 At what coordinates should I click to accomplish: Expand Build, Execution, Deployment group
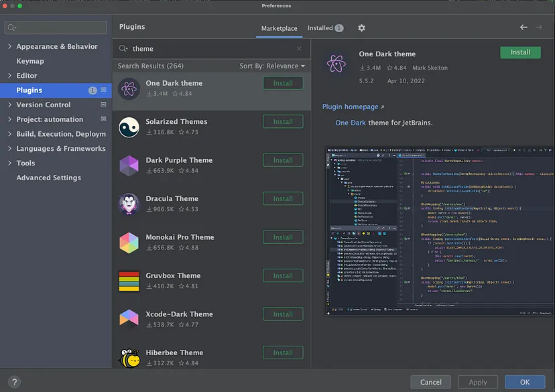(x=9, y=134)
